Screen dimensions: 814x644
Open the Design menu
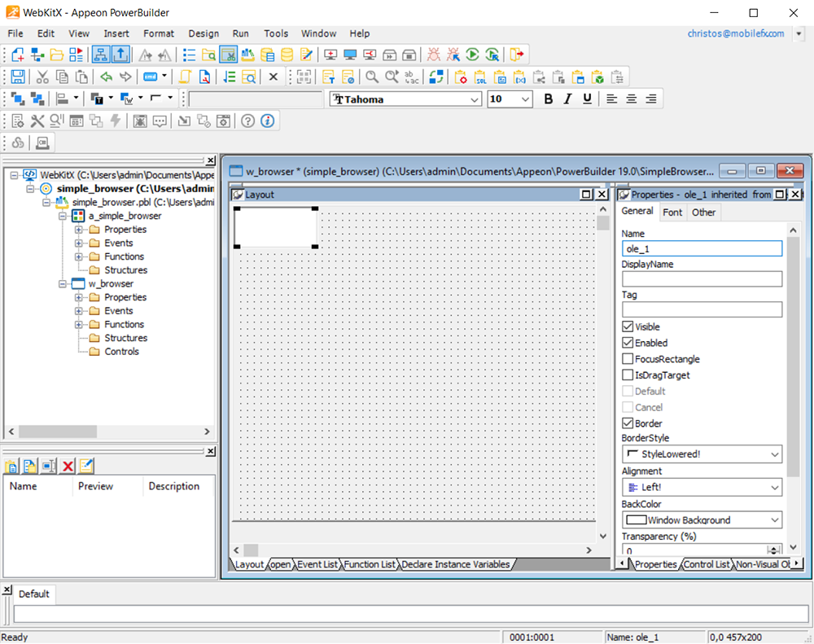coord(203,33)
